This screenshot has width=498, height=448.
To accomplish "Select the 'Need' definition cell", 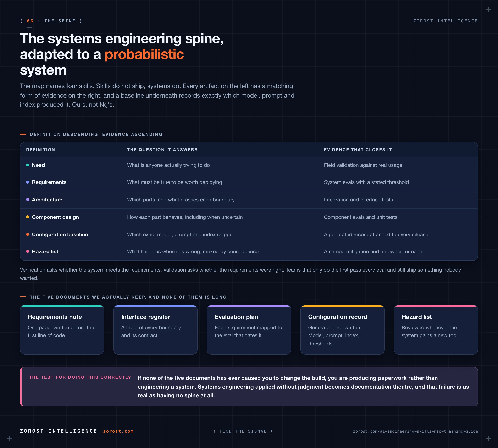I will 38,165.
